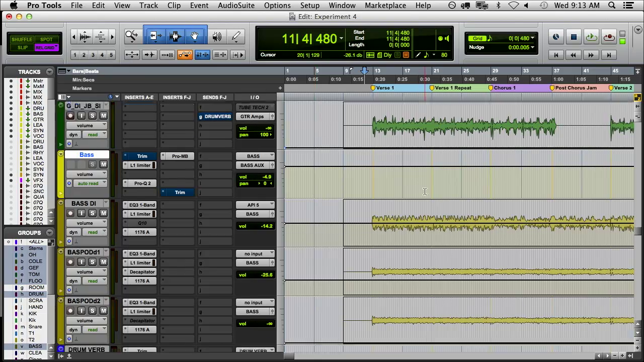Click the horizontal zoom-in right arrow

(x=112, y=37)
